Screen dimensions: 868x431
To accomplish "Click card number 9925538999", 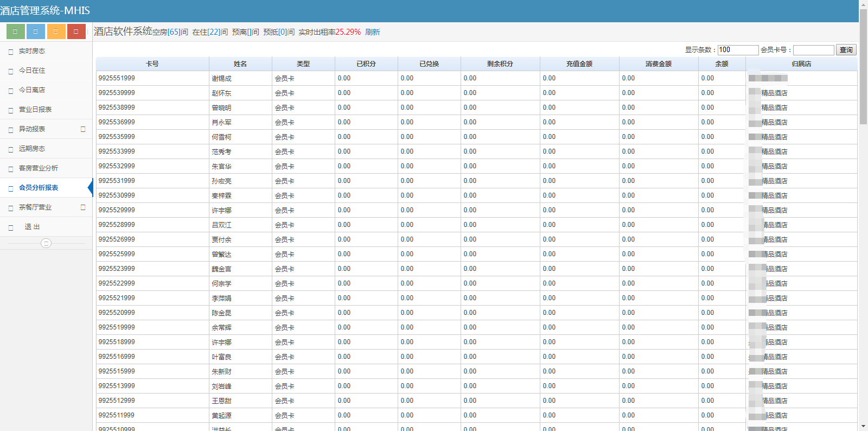I will [117, 107].
